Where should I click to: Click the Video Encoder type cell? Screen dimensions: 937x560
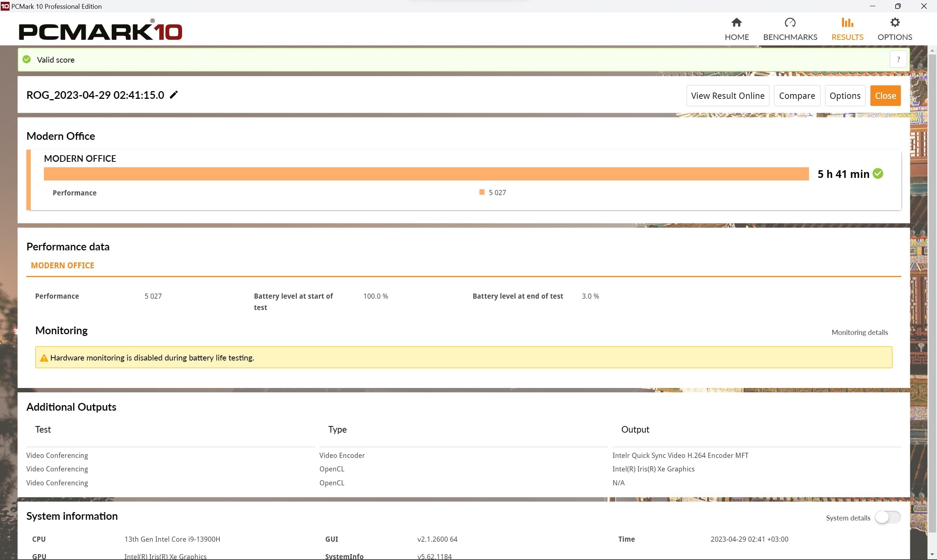pyautogui.click(x=342, y=455)
